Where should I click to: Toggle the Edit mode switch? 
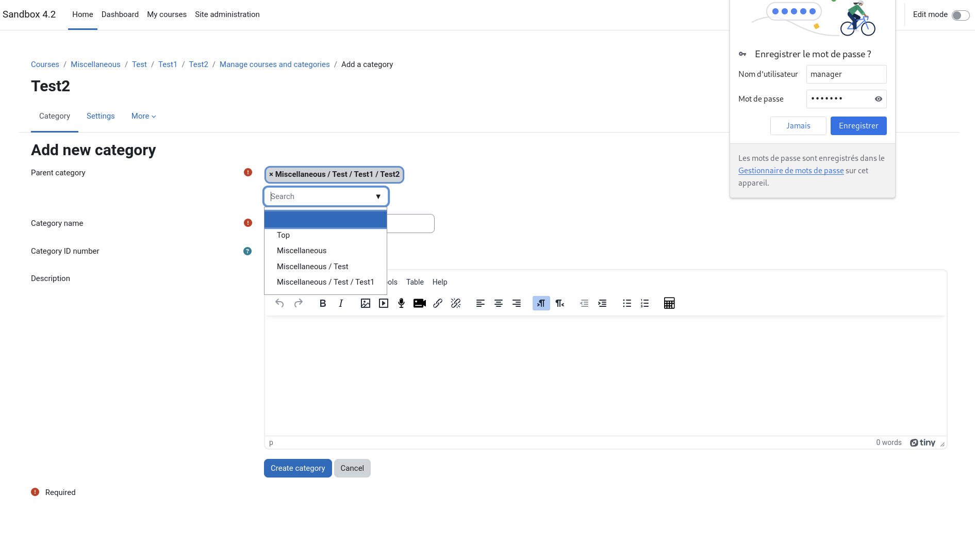click(x=960, y=15)
